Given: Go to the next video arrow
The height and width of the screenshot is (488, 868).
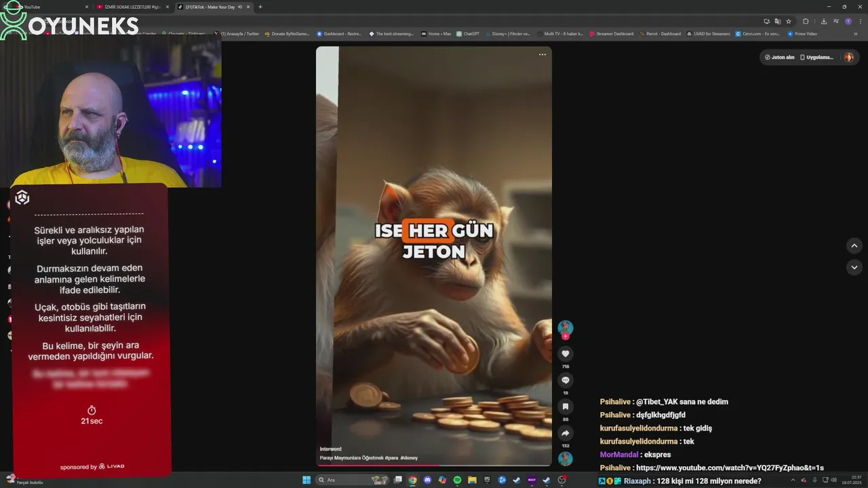Looking at the screenshot, I should (x=854, y=267).
